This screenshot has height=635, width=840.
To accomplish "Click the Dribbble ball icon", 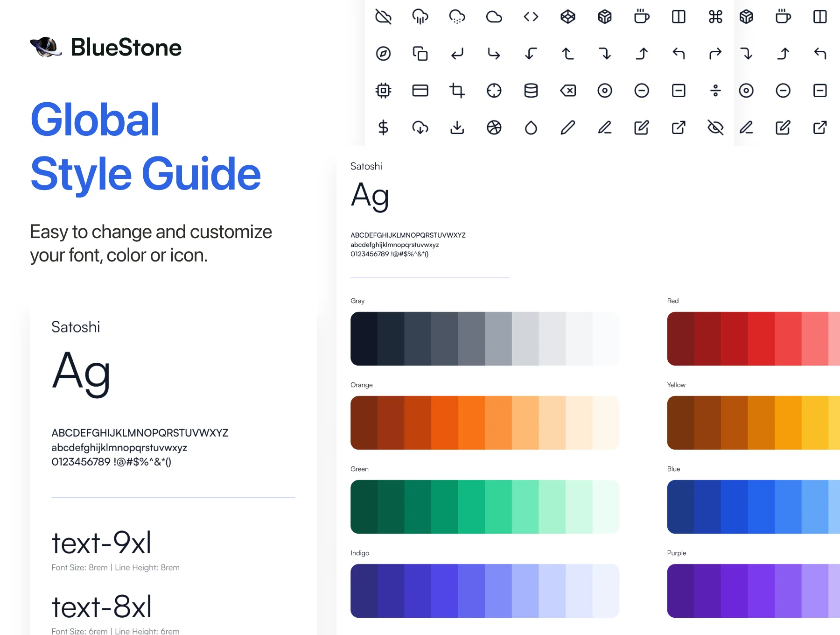I will coord(494,127).
